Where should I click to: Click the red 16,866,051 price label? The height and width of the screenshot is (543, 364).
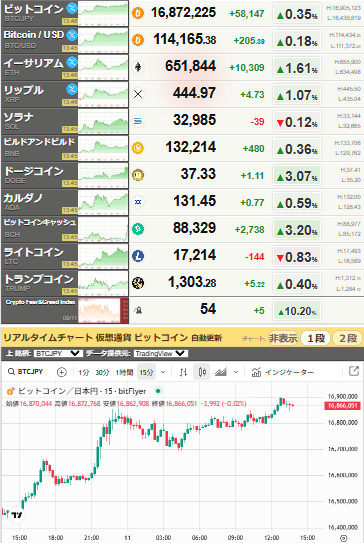click(x=343, y=406)
